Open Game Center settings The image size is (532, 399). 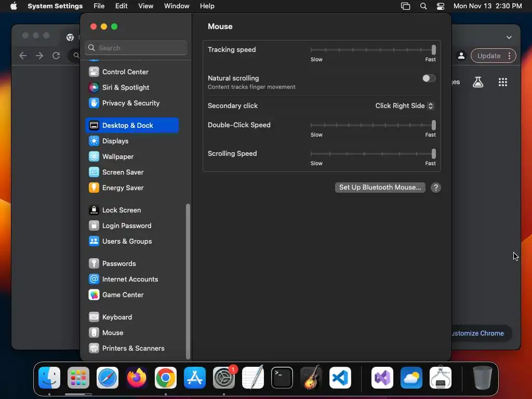(132, 295)
